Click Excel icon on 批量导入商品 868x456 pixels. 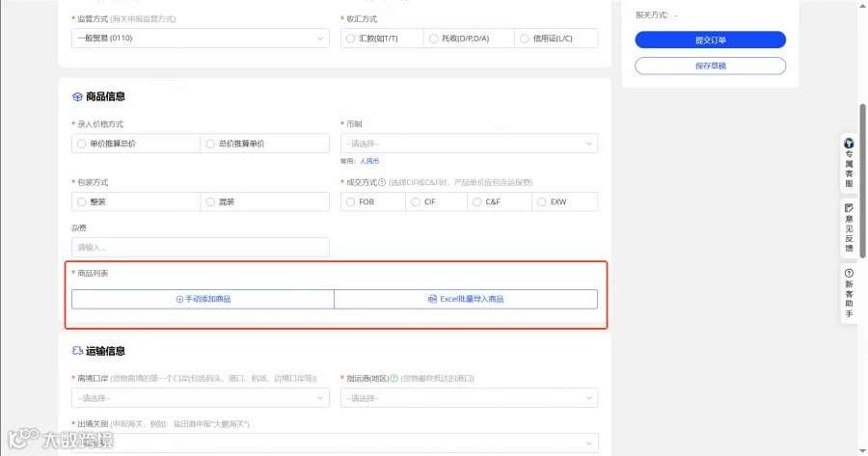coord(432,299)
